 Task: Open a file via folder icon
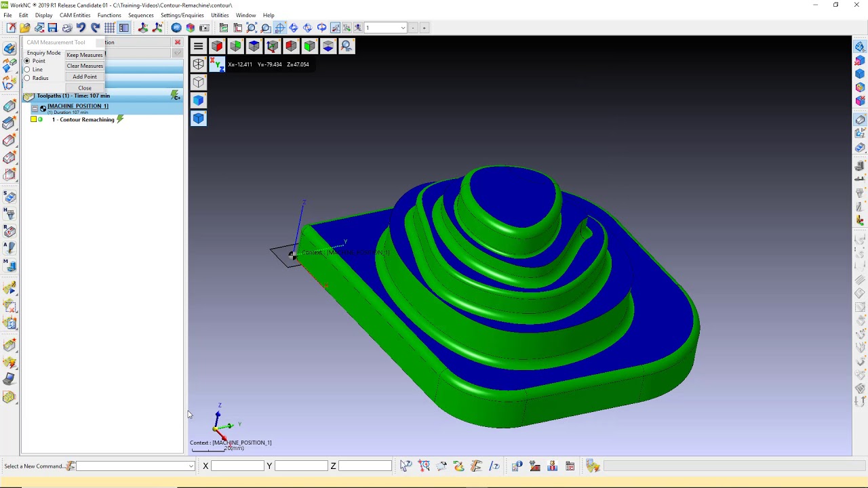coord(25,28)
